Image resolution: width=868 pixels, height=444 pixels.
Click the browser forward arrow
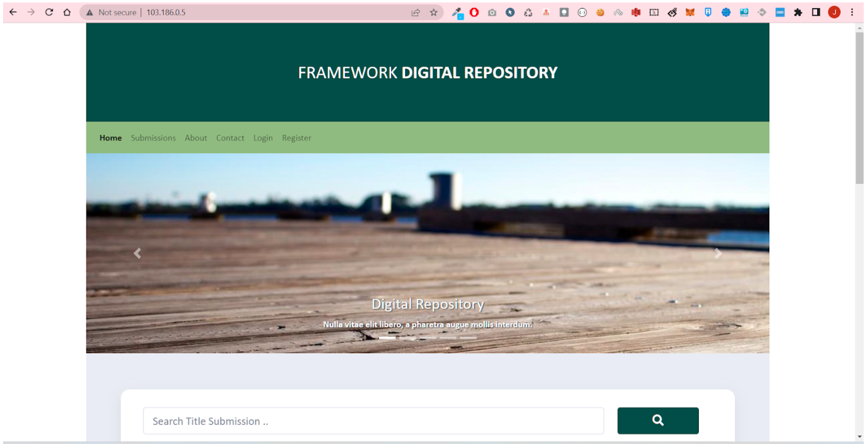pos(31,12)
